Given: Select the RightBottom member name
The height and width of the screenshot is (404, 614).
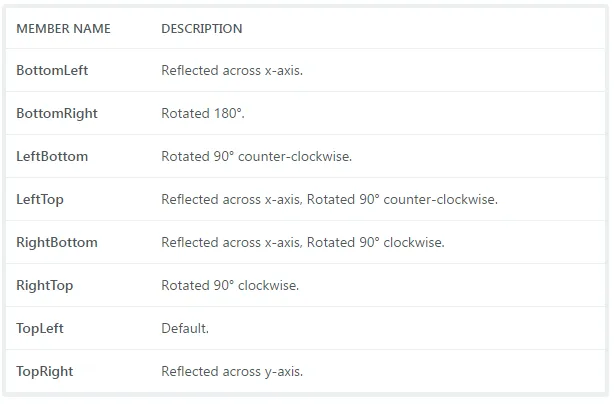Looking at the screenshot, I should coord(57,243).
